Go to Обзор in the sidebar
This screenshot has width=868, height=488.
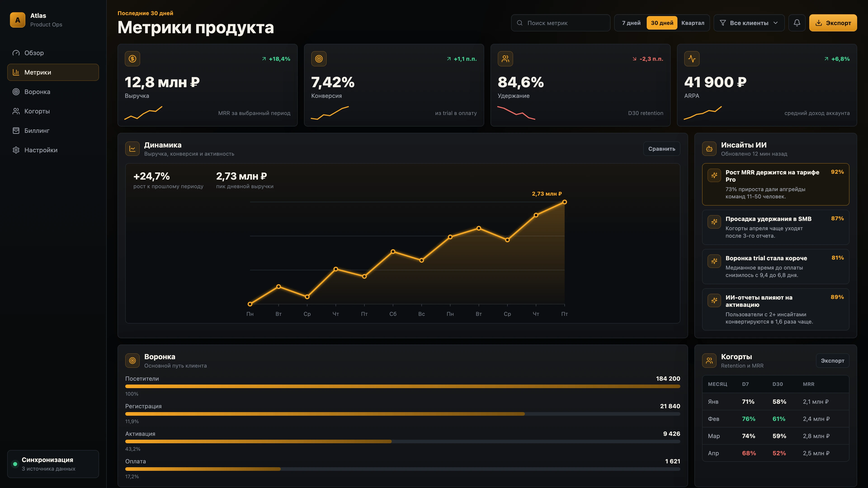click(x=53, y=53)
